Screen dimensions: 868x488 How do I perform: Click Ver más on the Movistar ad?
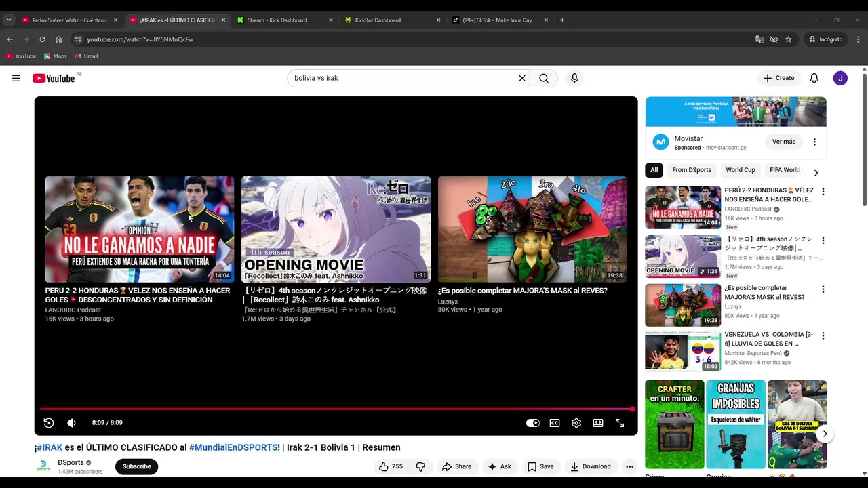pyautogui.click(x=784, y=142)
